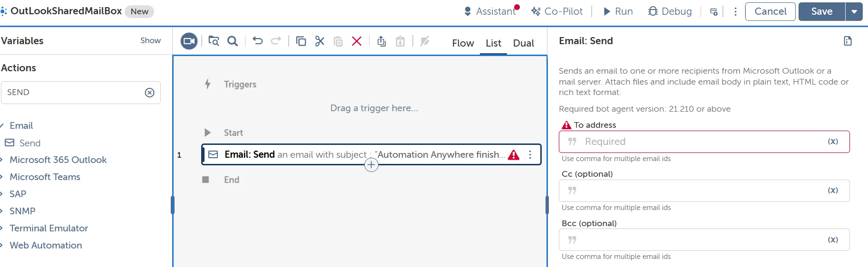868x267 pixels.
Task: Open the packages icon next to Debug
Action: (x=713, y=12)
